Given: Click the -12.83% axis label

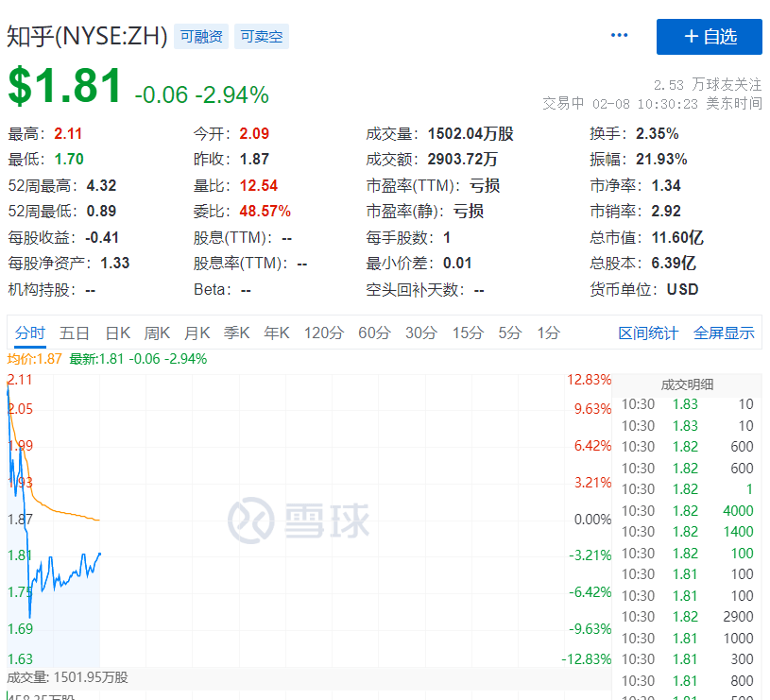Looking at the screenshot, I should click(587, 658).
